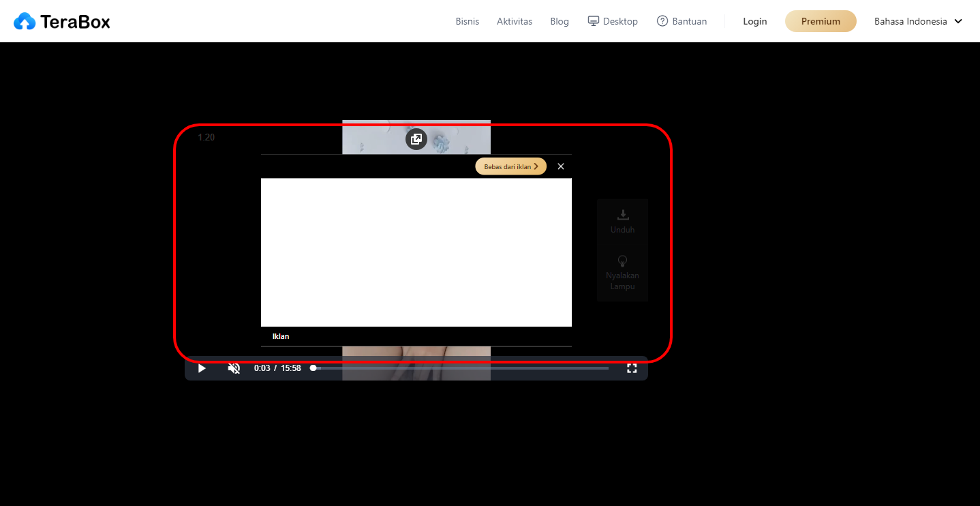Screen dimensions: 980x506
Task: Unmute the video sound
Action: tap(234, 368)
